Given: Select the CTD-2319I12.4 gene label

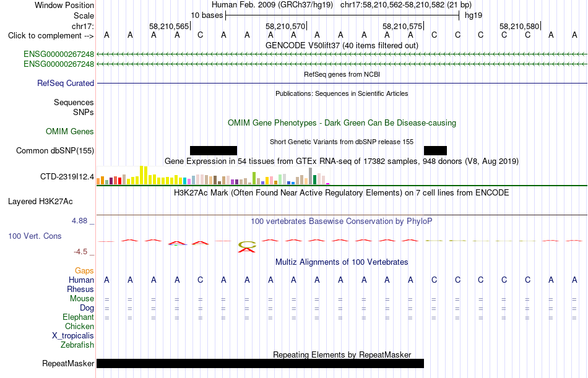Looking at the screenshot, I should 67,176.
